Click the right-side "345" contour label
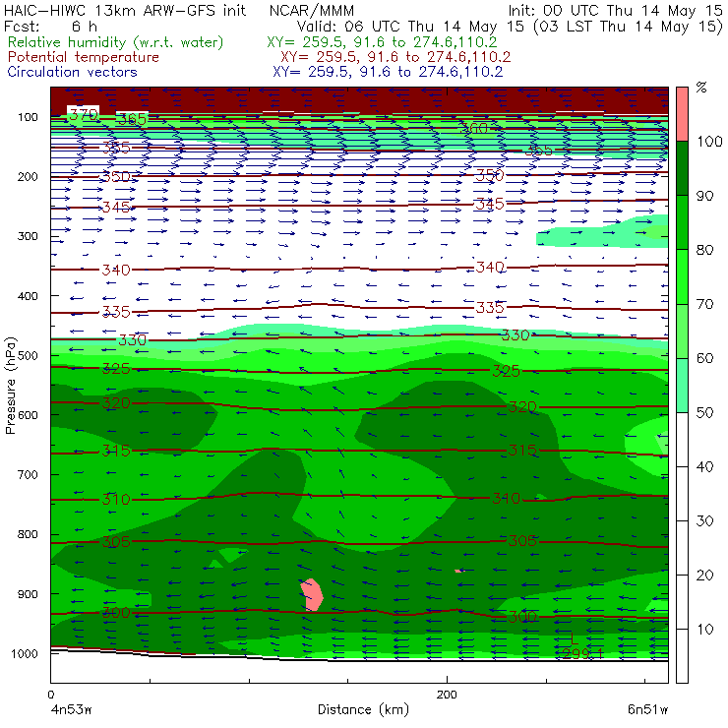The height and width of the screenshot is (728, 728). click(490, 204)
